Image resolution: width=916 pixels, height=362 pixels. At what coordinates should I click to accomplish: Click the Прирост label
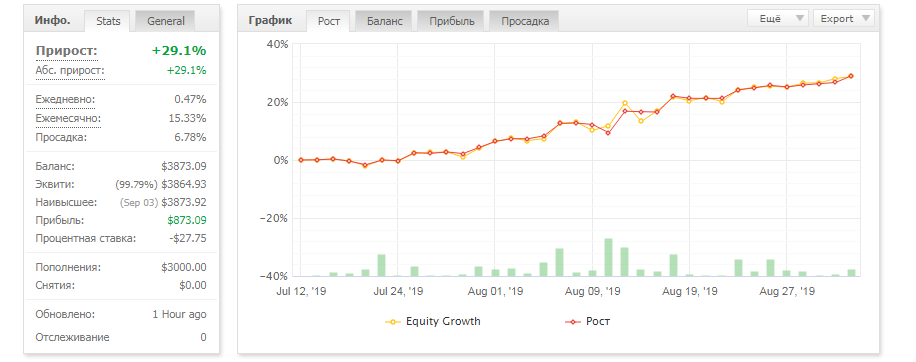click(x=67, y=51)
